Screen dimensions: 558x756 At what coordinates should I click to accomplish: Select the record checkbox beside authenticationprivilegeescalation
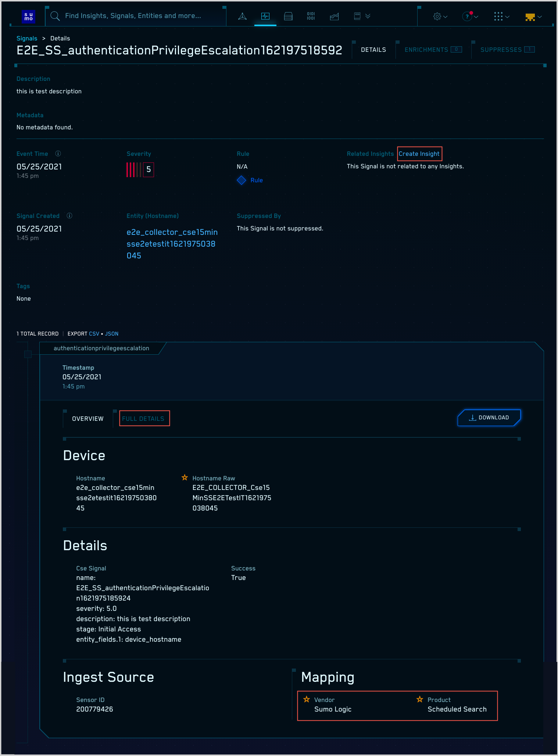[x=28, y=354]
